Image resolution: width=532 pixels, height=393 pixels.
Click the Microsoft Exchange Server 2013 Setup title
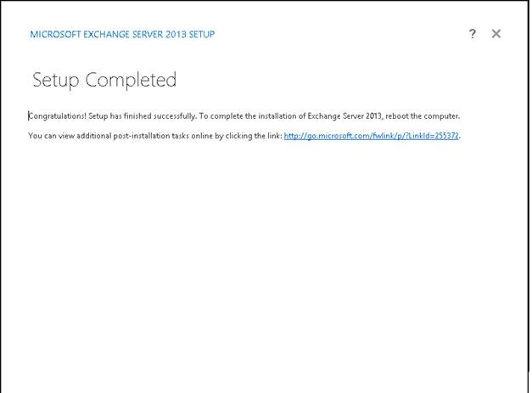pos(122,35)
